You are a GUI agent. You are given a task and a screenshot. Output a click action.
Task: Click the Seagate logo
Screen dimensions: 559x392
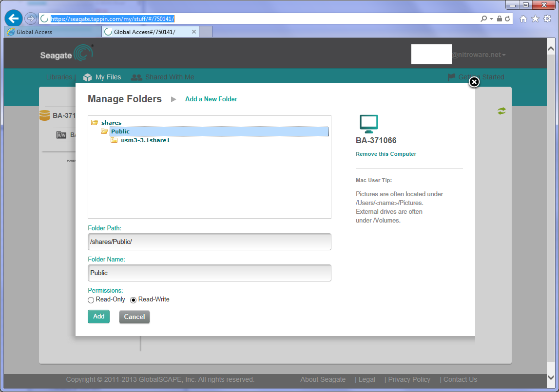coord(66,55)
